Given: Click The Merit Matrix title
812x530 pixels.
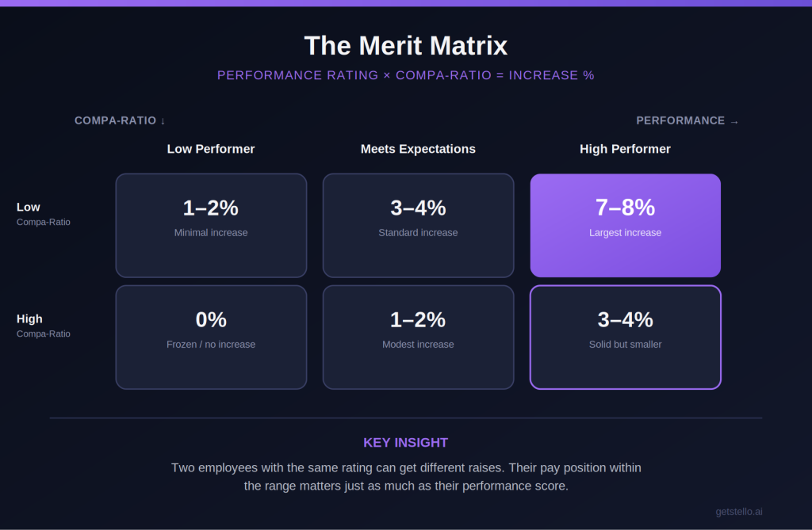Looking at the screenshot, I should tap(405, 45).
